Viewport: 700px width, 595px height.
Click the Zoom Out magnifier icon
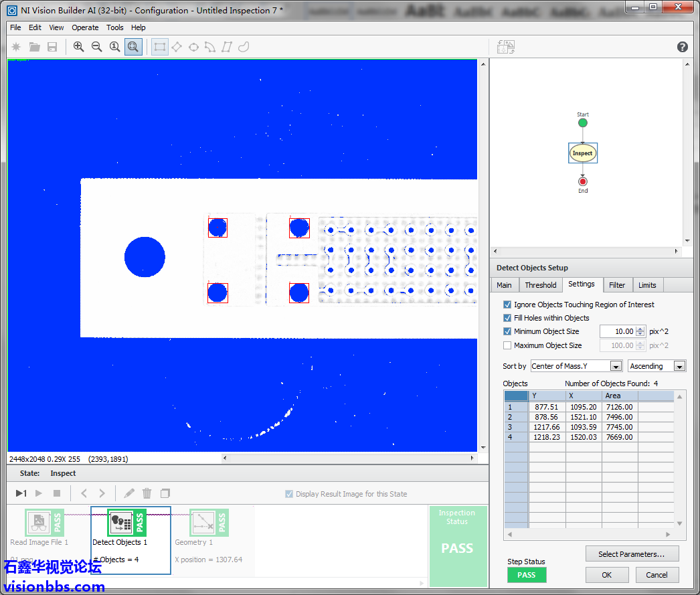coord(96,47)
